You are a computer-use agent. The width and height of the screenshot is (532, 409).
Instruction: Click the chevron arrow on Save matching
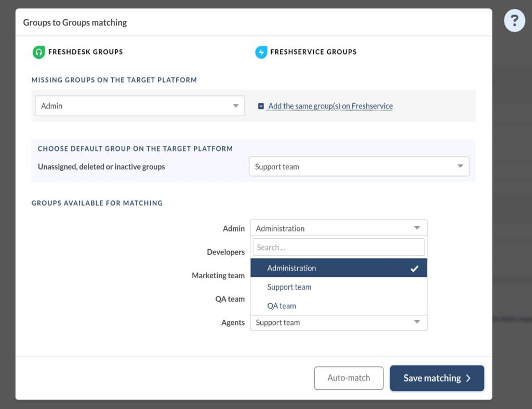[x=468, y=378]
